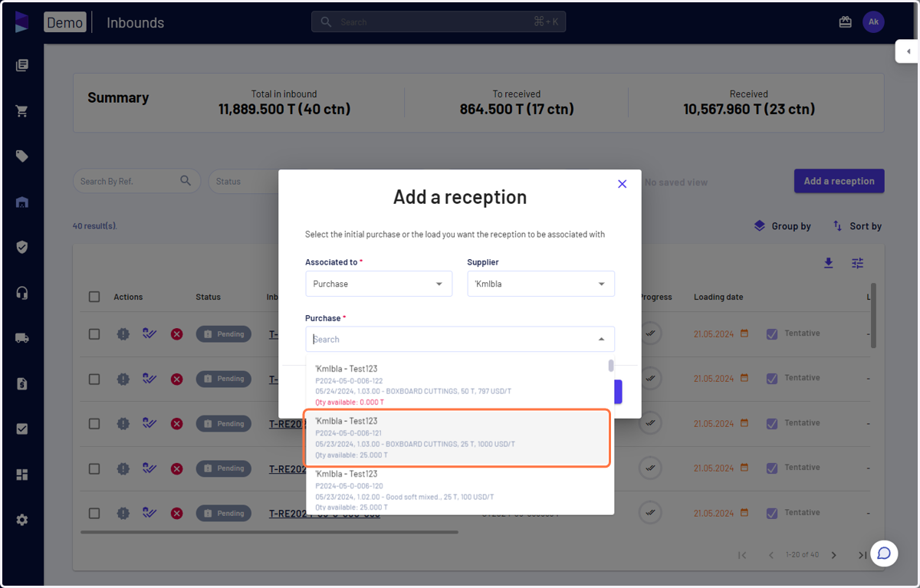Click the purchase options list scrollbar
Viewport: 920px width, 588px height.
(611, 366)
